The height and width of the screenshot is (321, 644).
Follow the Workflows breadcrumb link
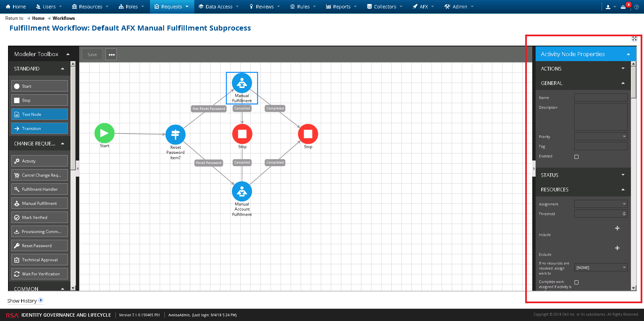coord(63,18)
